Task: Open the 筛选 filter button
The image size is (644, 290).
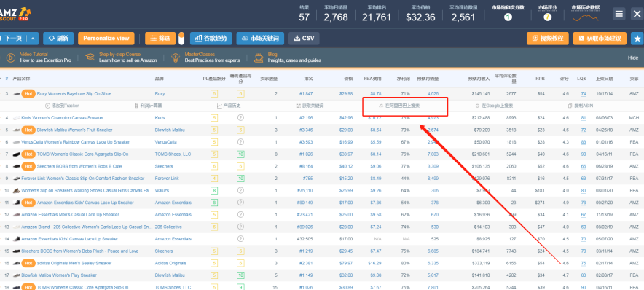Action: pyautogui.click(x=160, y=39)
